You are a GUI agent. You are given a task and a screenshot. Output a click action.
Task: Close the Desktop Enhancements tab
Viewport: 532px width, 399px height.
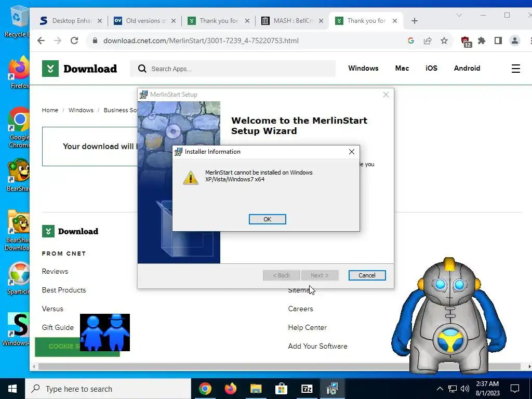click(x=100, y=21)
